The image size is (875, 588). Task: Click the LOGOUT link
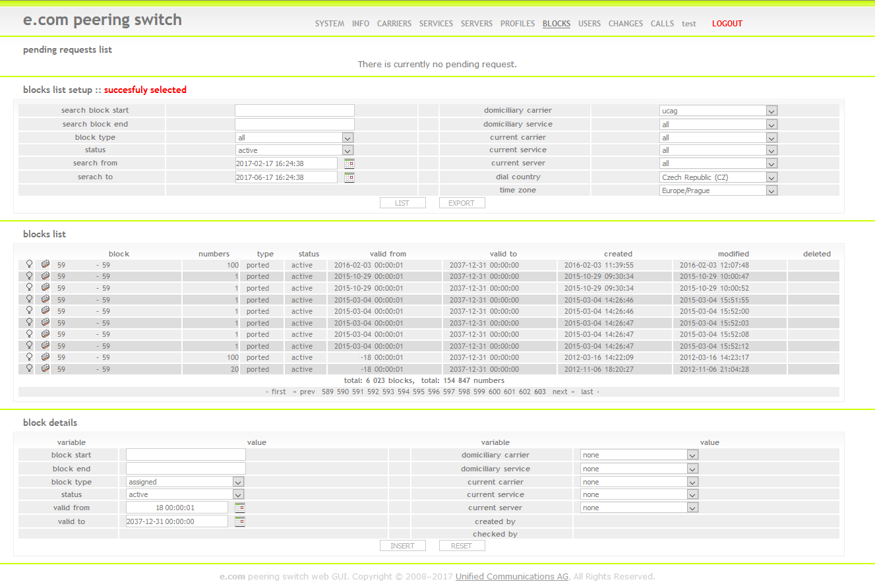727,24
